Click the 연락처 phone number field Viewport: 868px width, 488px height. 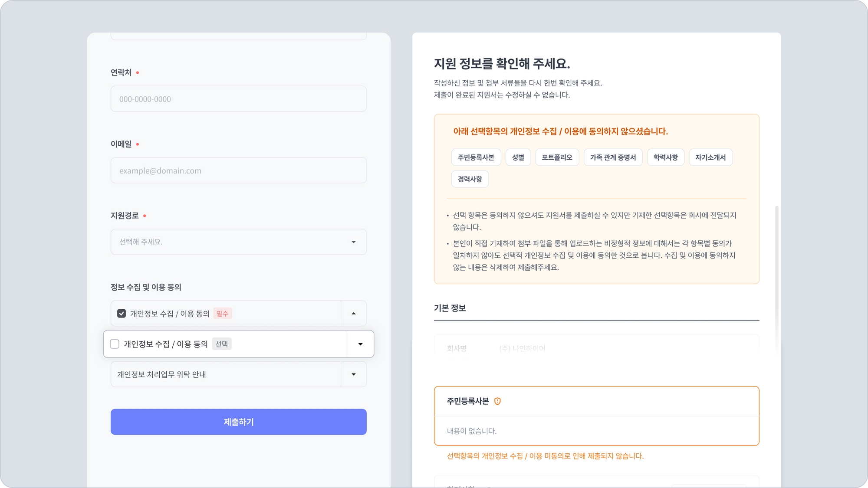click(x=238, y=99)
